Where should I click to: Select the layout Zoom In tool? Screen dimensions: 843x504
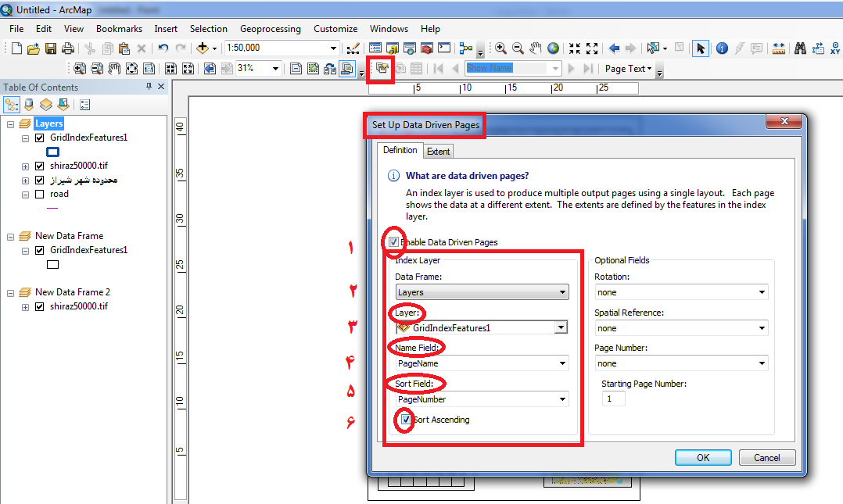[80, 68]
